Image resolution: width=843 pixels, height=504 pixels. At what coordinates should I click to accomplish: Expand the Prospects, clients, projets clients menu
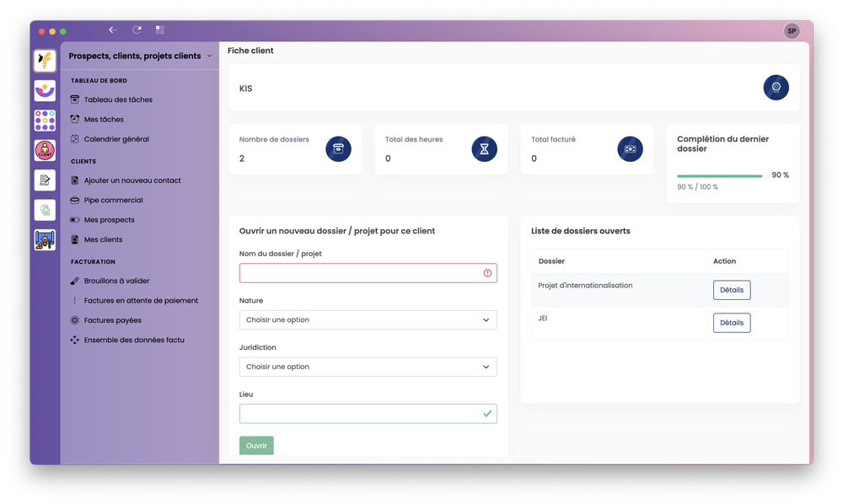(140, 56)
